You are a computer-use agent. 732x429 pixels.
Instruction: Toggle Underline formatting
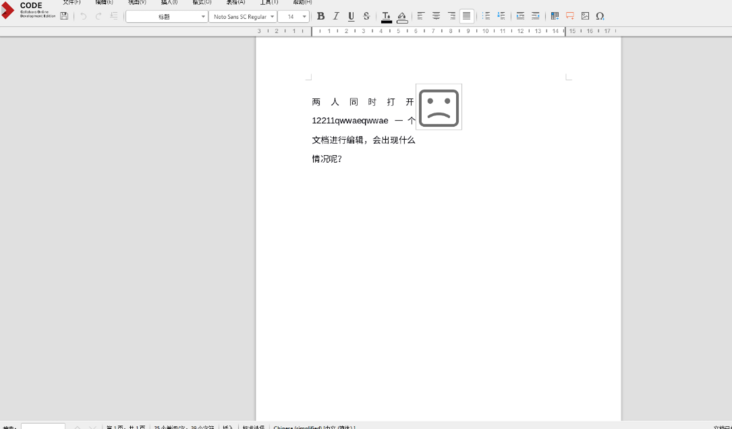tap(351, 16)
